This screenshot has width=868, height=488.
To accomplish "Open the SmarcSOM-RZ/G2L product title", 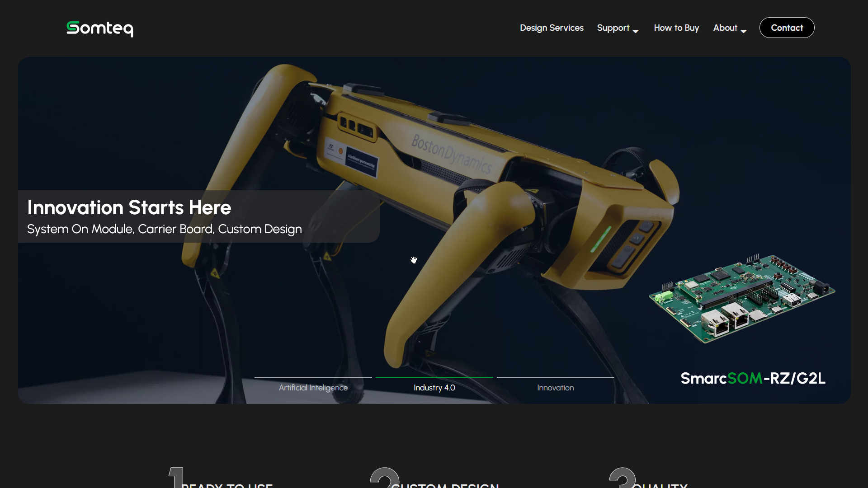I will point(753,378).
